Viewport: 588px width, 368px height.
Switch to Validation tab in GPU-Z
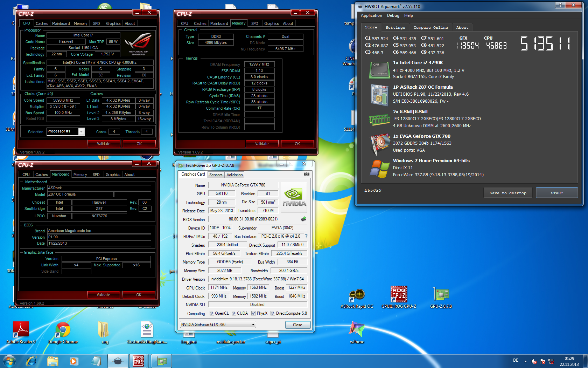[234, 175]
